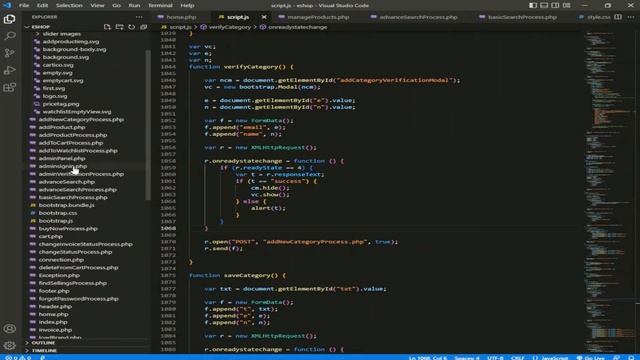
Task: Click the Split Editor icon
Action: pyautogui.click(x=618, y=17)
